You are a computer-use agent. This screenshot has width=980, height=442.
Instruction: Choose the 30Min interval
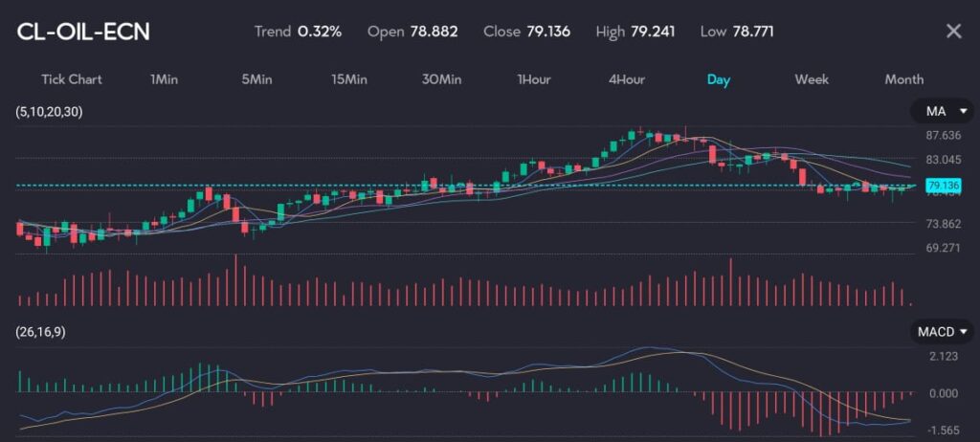[x=441, y=79]
